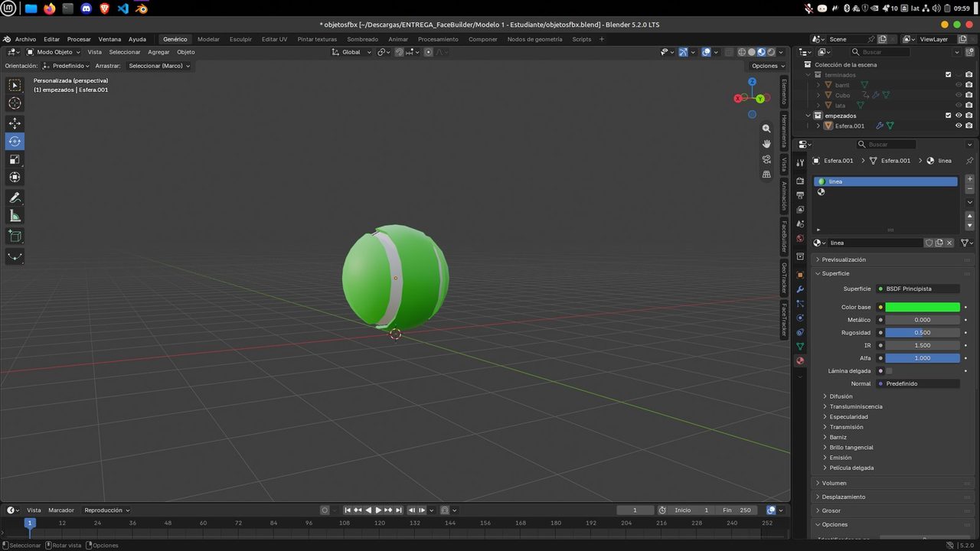Screen dimensions: 980x551
Task: Toggle the camera view icon in the viewport
Action: 766,159
